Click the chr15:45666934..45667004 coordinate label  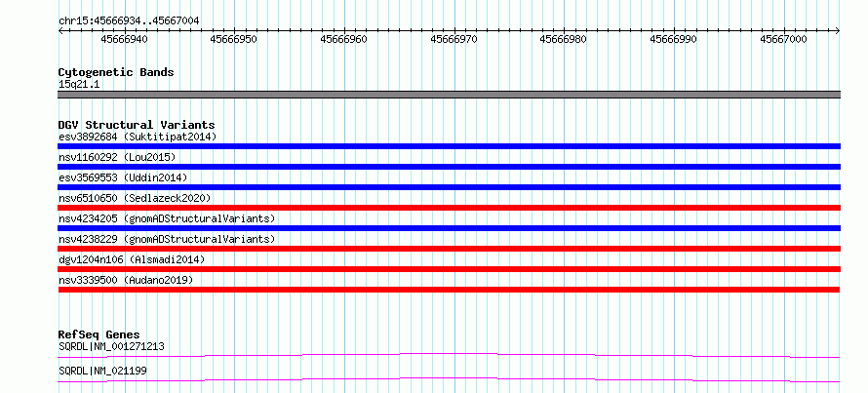129,21
